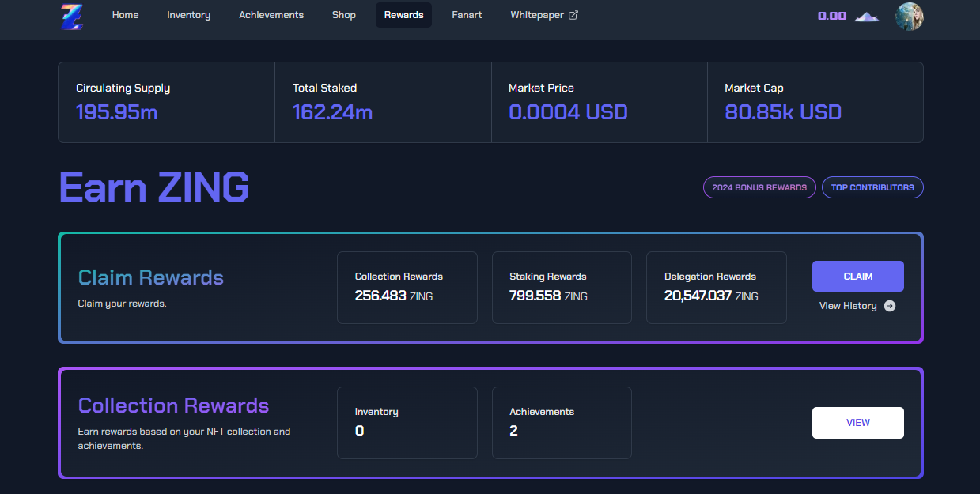Click the Market Price label
This screenshot has height=494, width=980.
pos(541,88)
